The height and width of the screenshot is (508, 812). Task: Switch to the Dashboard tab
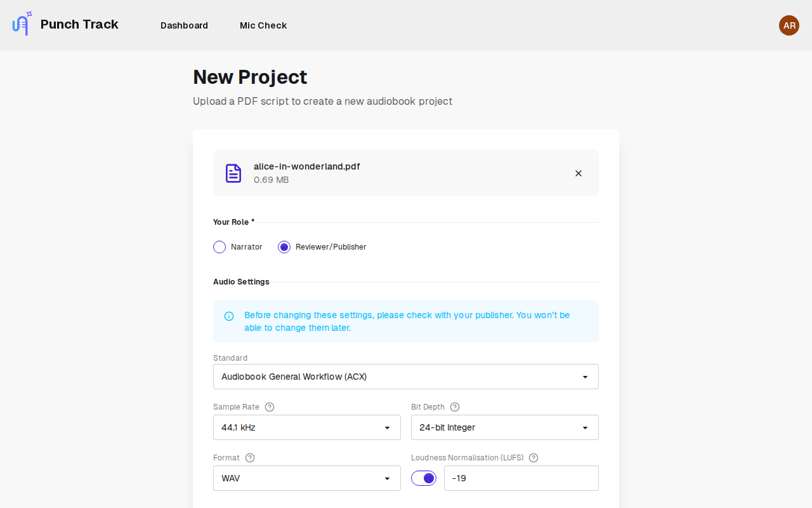pyautogui.click(x=184, y=25)
